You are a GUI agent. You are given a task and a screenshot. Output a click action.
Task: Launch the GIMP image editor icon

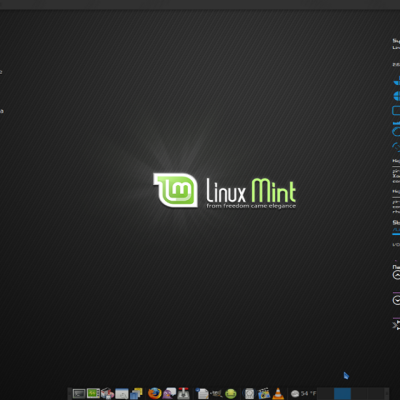(216, 394)
